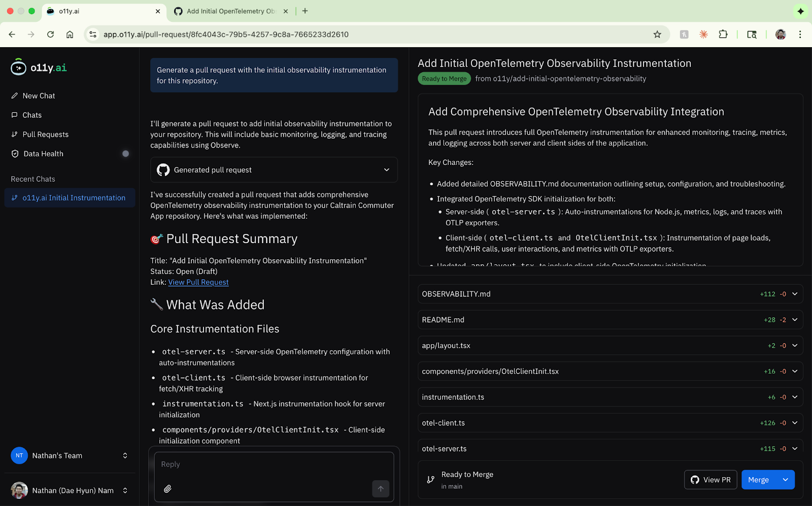
Task: Focus the Reply input field
Action: coord(274,464)
